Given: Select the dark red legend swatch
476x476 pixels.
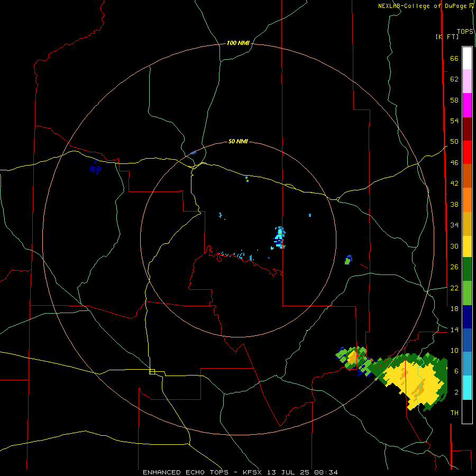Looking at the screenshot, I should [467, 129].
